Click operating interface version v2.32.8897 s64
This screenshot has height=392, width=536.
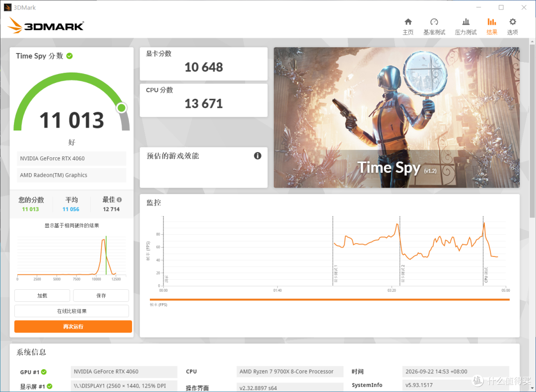(x=289, y=388)
